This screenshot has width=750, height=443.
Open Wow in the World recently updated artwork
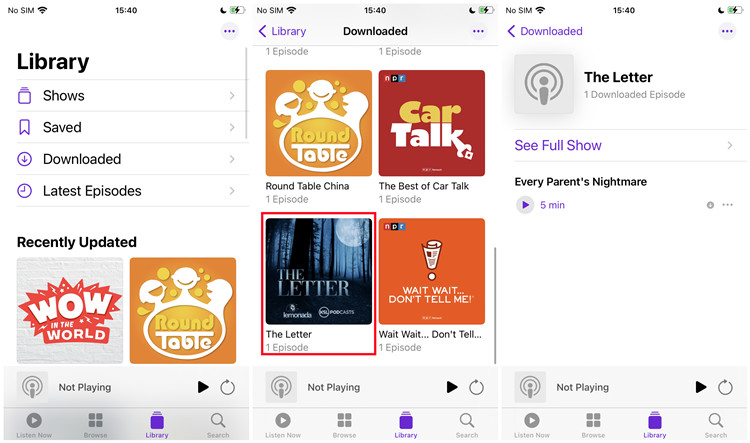pyautogui.click(x=70, y=310)
